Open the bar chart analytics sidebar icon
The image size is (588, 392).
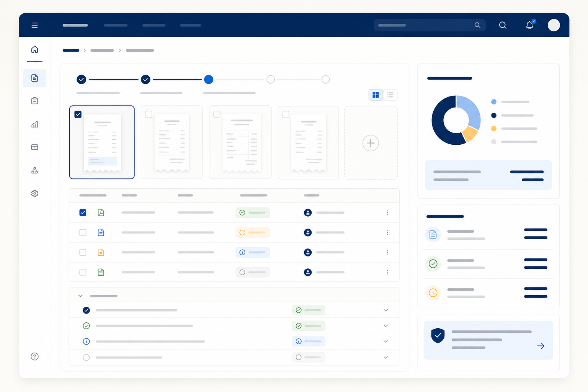coord(34,124)
